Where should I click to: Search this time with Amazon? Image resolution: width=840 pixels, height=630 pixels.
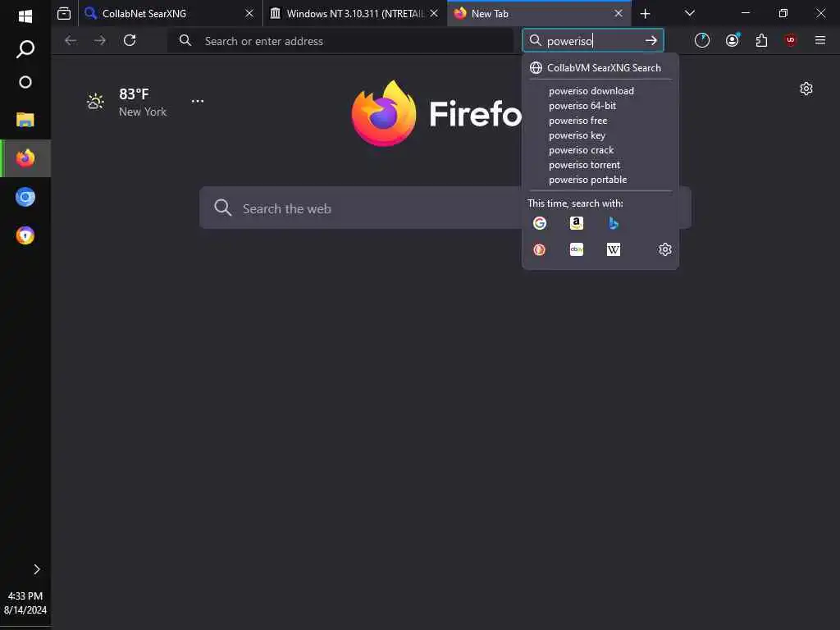click(577, 223)
